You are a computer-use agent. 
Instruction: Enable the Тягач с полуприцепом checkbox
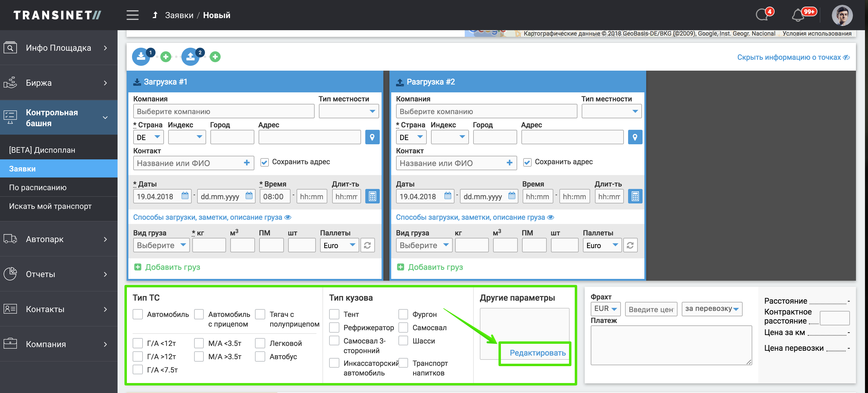[x=260, y=315]
